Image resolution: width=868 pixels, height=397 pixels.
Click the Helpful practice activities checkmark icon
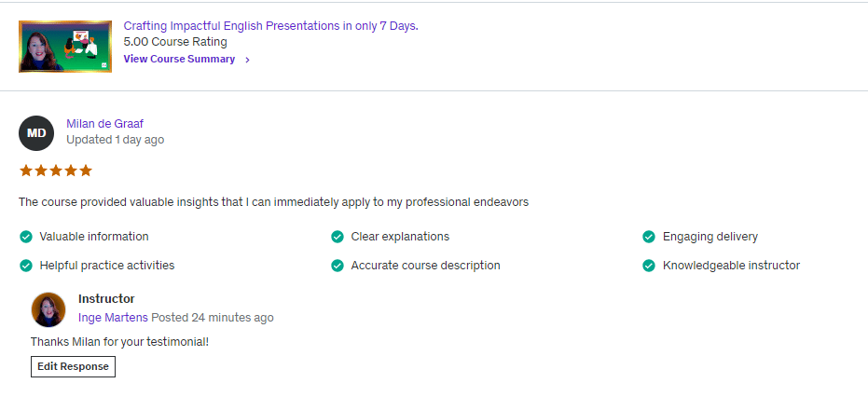(26, 266)
